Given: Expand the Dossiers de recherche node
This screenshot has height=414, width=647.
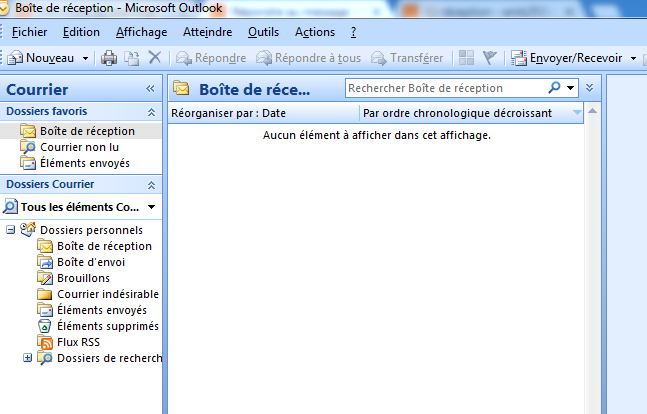Looking at the screenshot, I should tap(27, 358).
